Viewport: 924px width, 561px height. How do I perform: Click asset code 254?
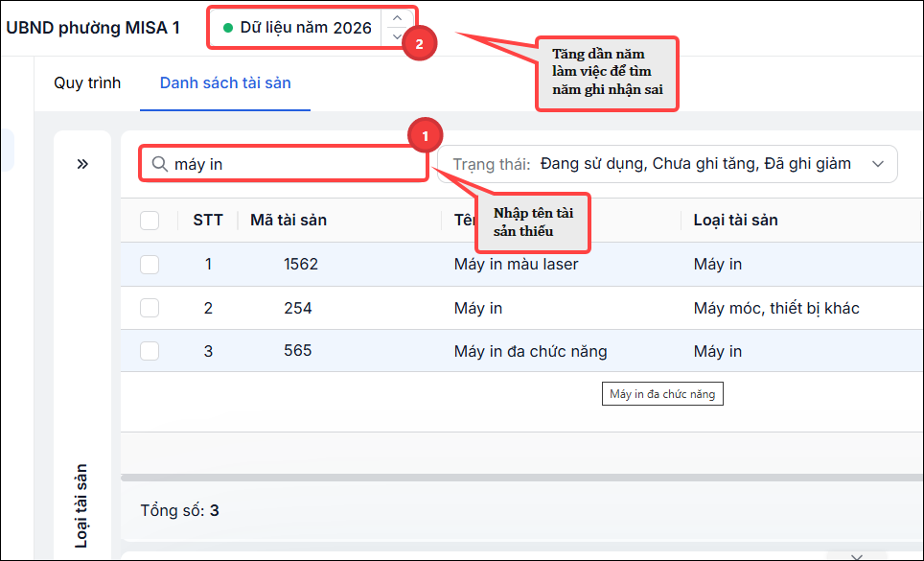[297, 308]
